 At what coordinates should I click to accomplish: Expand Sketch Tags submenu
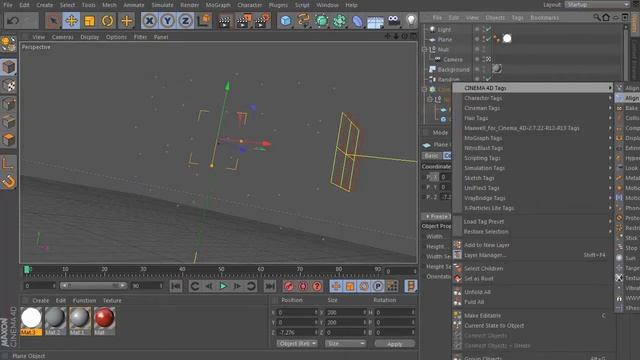533,178
